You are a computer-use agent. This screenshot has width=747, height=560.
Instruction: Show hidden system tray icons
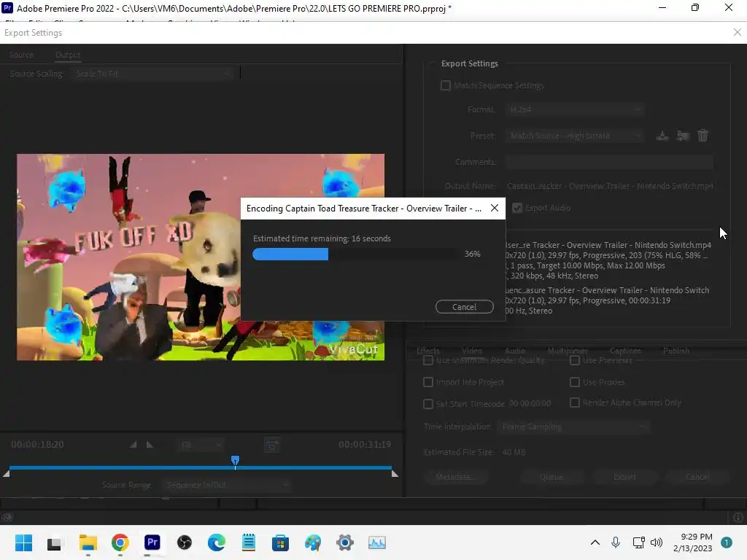[x=595, y=542]
